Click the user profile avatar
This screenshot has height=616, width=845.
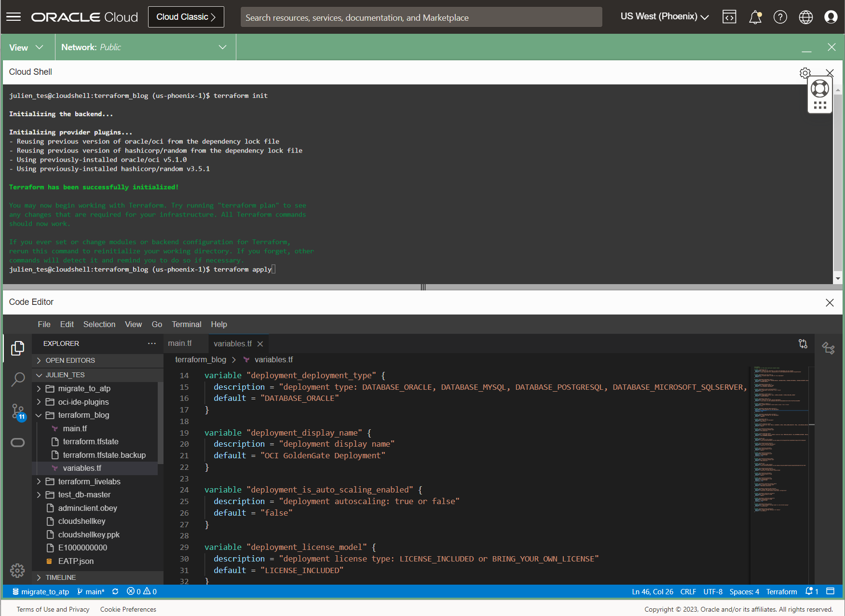click(831, 17)
